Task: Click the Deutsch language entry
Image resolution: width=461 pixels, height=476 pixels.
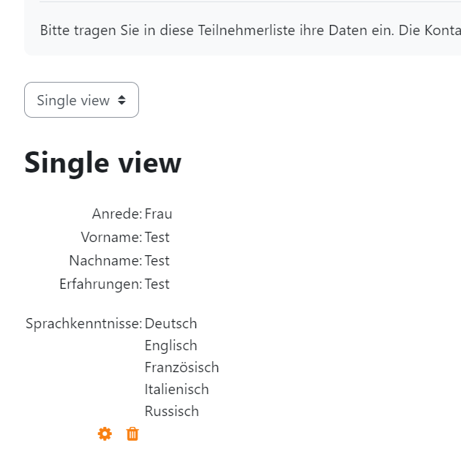Action: pos(170,324)
